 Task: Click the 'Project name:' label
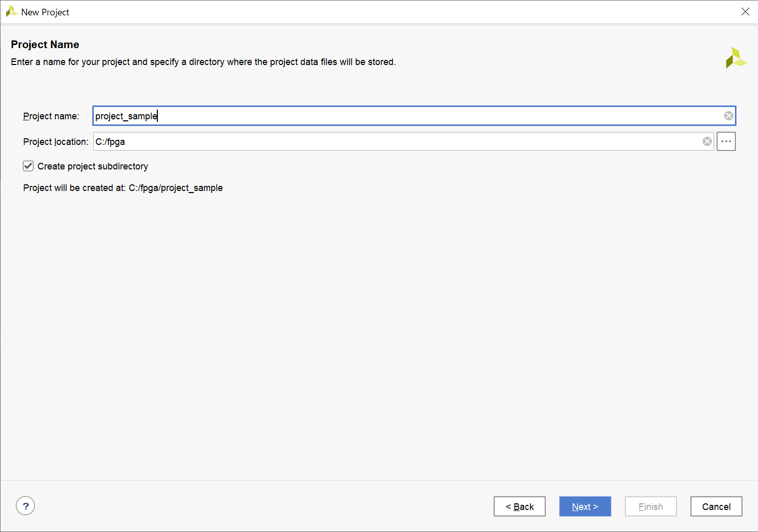[51, 116]
